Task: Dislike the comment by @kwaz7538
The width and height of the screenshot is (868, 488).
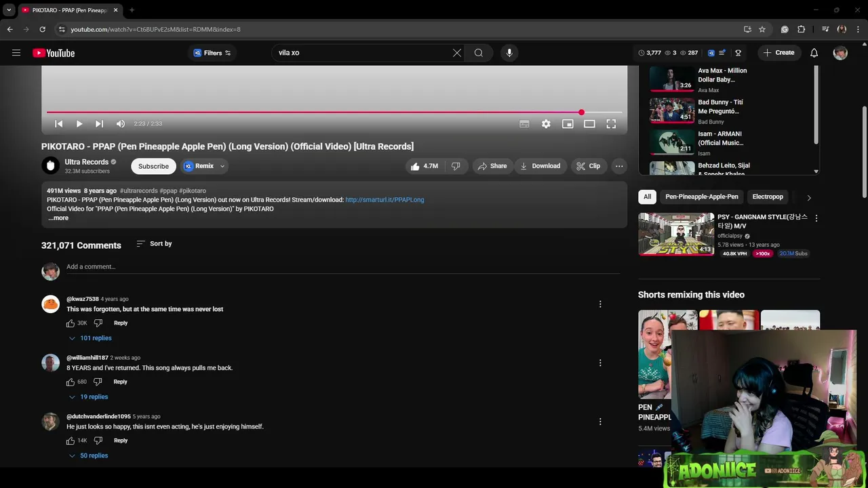Action: coord(98,323)
